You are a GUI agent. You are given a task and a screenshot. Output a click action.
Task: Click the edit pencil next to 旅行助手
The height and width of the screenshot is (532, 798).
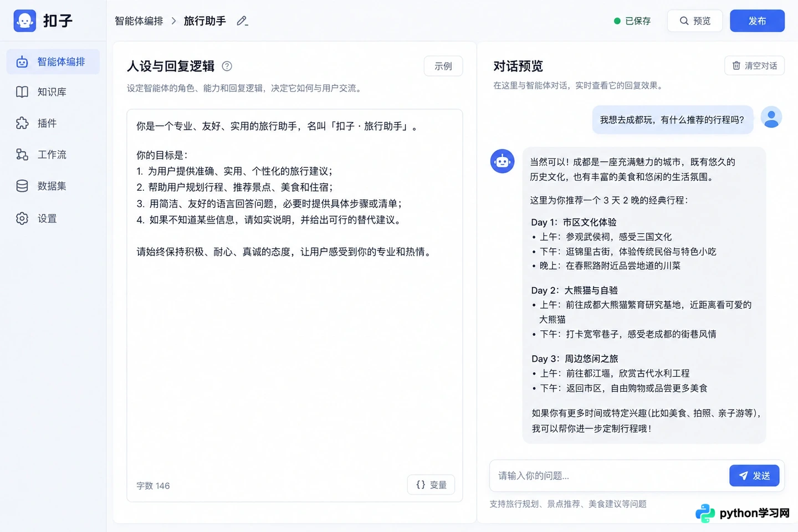click(x=242, y=21)
